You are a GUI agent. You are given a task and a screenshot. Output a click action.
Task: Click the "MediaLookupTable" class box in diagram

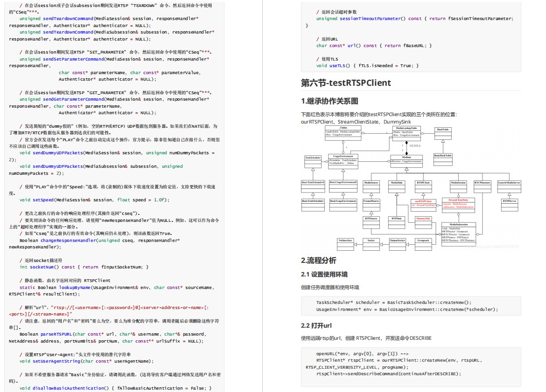pyautogui.click(x=406, y=134)
